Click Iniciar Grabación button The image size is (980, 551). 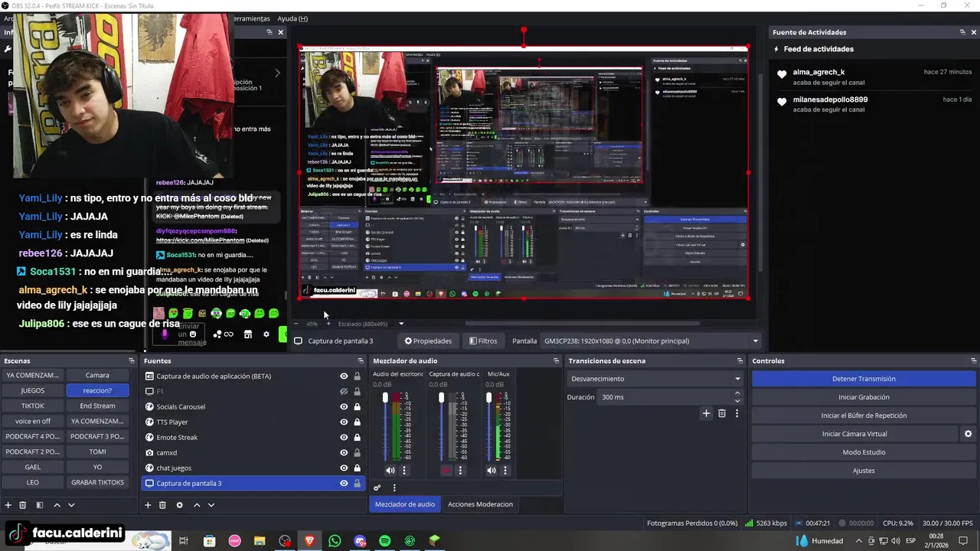(864, 397)
